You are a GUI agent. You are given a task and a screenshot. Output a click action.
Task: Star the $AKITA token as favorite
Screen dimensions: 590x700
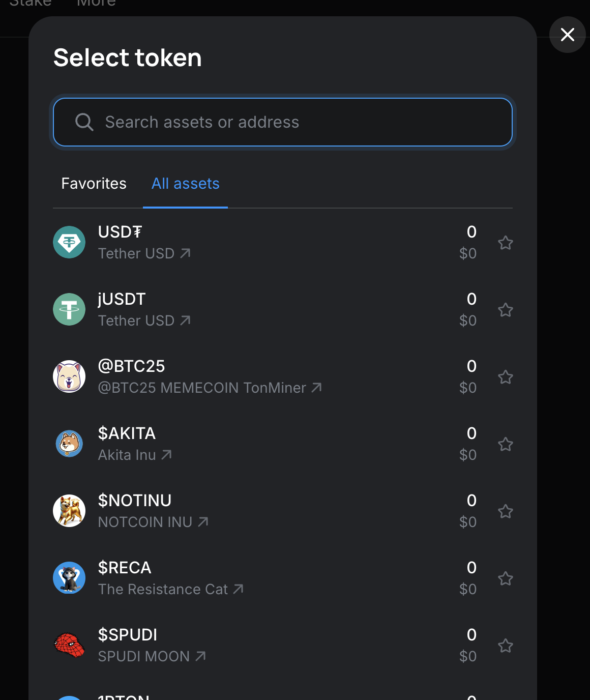(505, 444)
